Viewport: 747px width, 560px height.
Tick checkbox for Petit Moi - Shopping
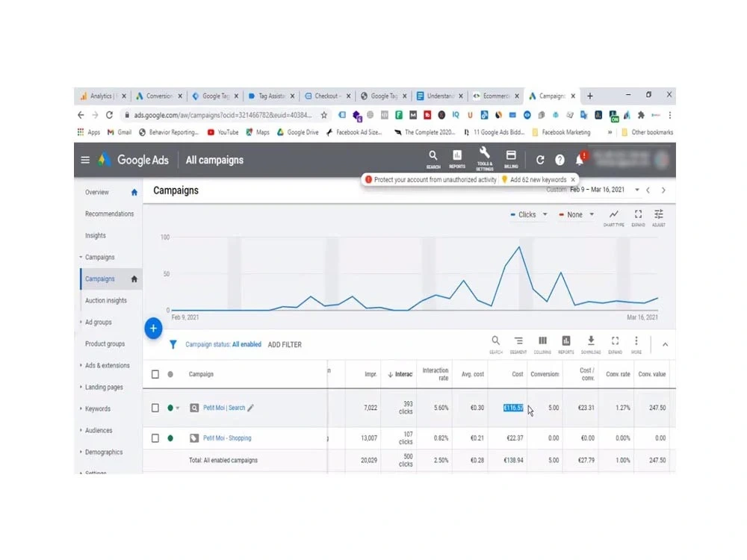(155, 438)
